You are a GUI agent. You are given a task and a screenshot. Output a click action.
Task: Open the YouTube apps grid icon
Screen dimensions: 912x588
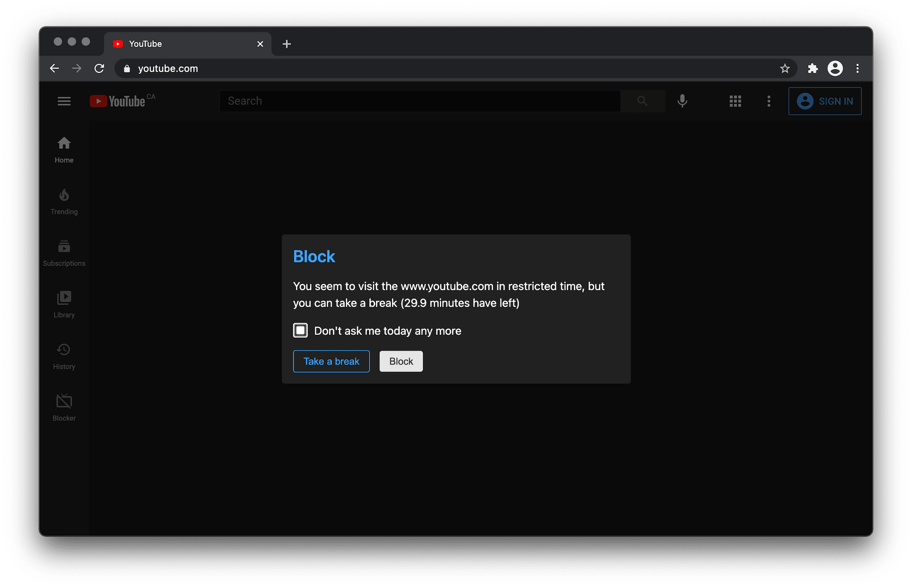click(735, 101)
